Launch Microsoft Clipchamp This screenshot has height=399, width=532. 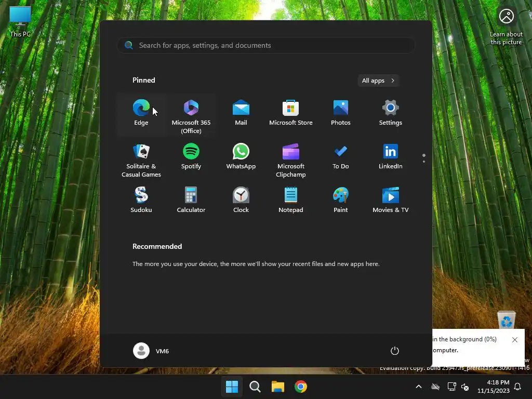click(291, 159)
